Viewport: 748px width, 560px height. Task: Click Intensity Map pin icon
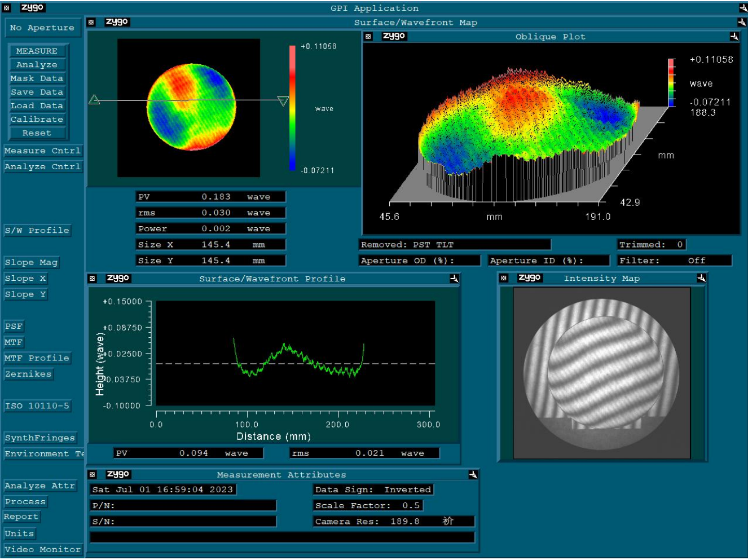click(701, 278)
